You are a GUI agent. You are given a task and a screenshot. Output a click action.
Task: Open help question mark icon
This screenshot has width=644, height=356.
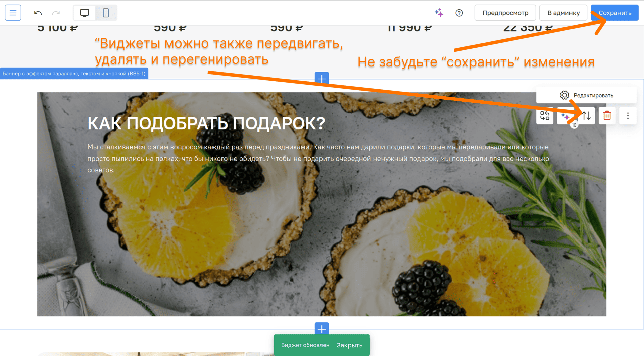pyautogui.click(x=459, y=13)
